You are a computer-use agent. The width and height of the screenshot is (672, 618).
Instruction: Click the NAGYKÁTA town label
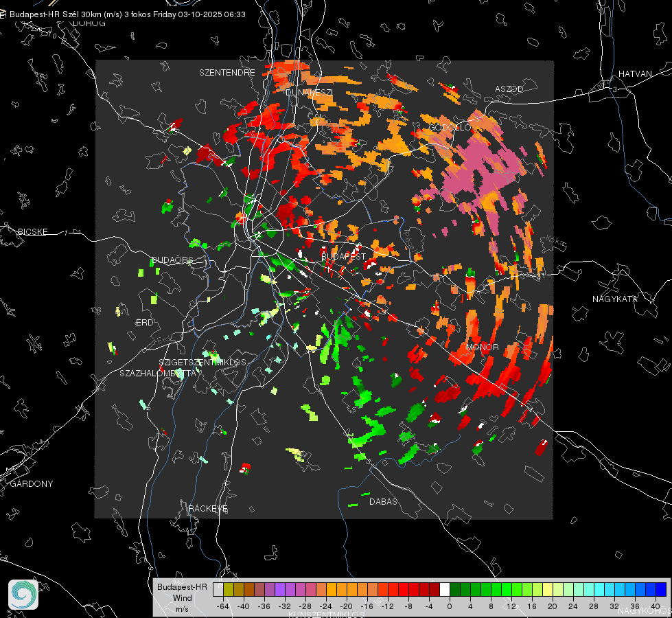[x=614, y=299]
